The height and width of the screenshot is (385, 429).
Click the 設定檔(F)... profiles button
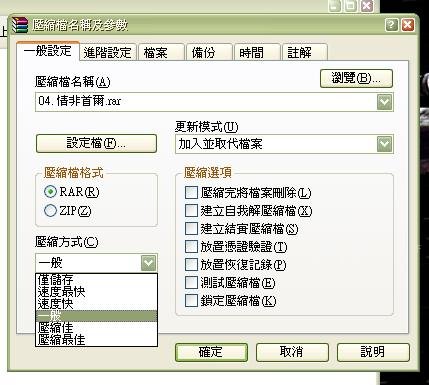(96, 144)
